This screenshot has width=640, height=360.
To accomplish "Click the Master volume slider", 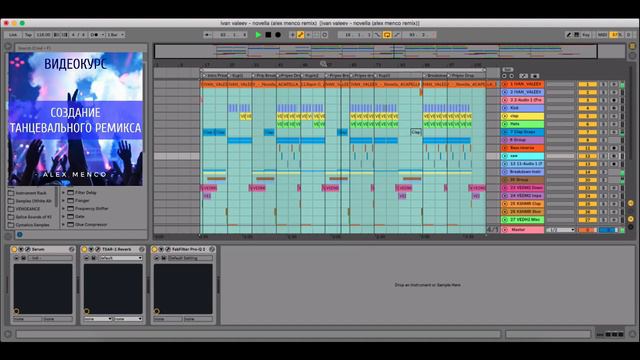I will pyautogui.click(x=587, y=230).
